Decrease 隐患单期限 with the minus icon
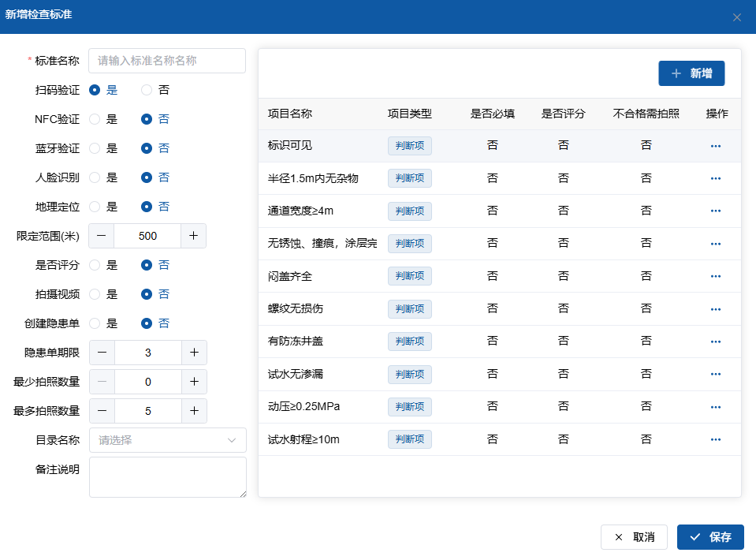Image resolution: width=756 pixels, height=560 pixels. [102, 353]
